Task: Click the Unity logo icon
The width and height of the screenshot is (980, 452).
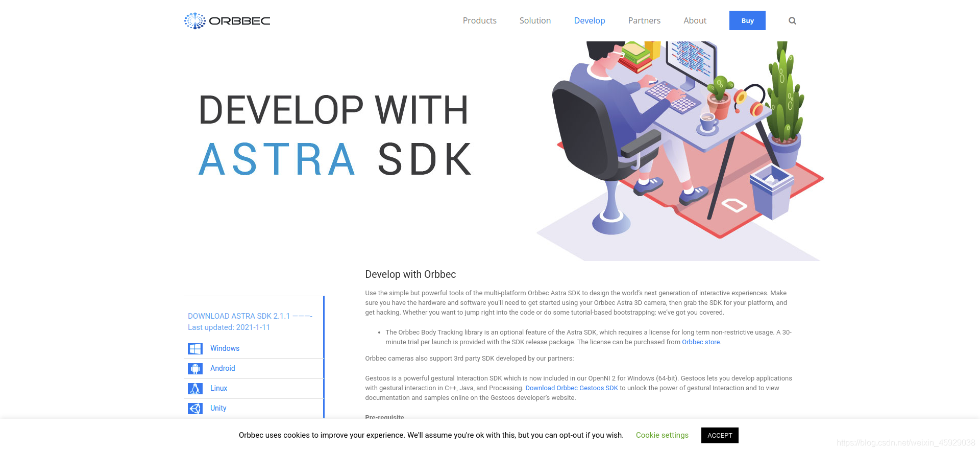Action: click(195, 408)
